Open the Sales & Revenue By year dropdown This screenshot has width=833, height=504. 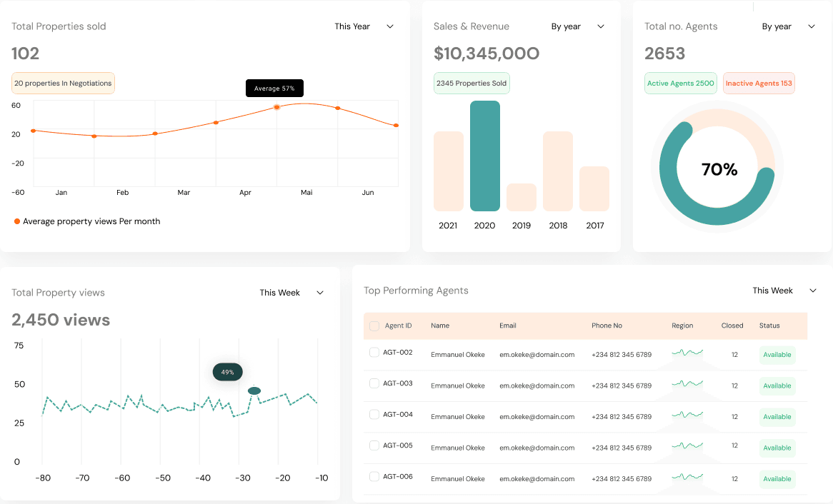click(x=577, y=26)
